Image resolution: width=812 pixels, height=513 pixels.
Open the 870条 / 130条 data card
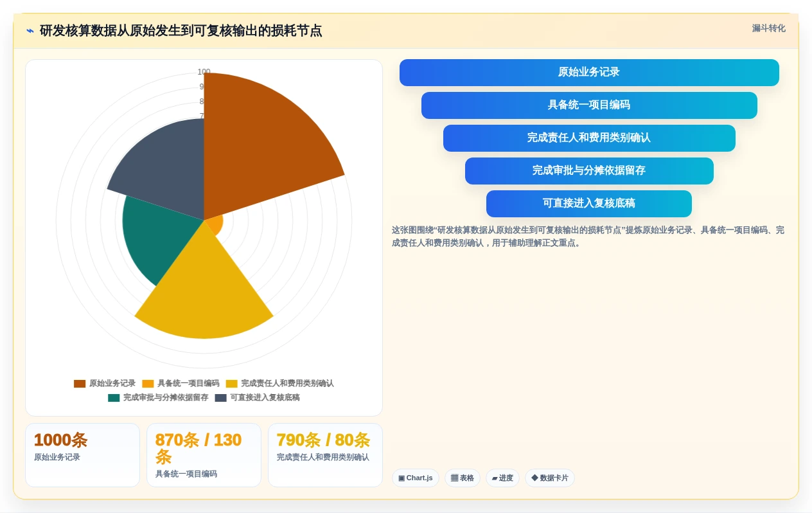tap(204, 455)
